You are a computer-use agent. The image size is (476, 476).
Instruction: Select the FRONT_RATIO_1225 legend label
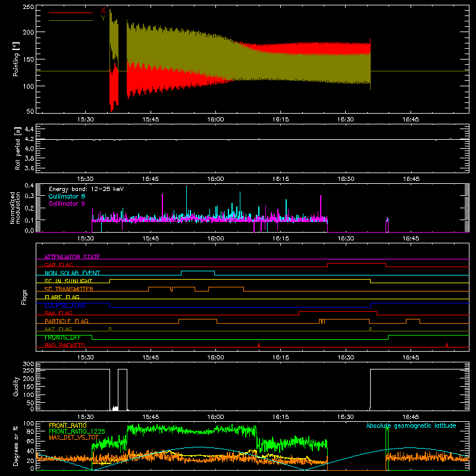[77, 431]
